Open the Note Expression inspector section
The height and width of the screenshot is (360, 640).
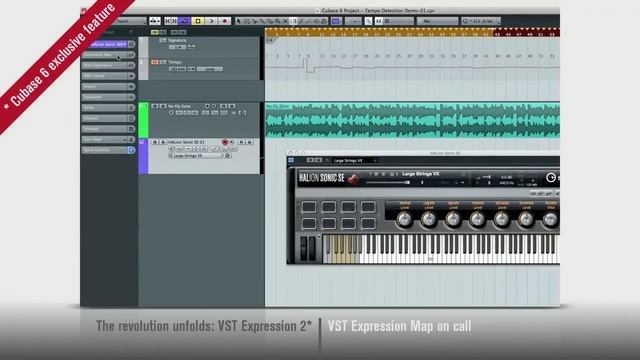108,65
